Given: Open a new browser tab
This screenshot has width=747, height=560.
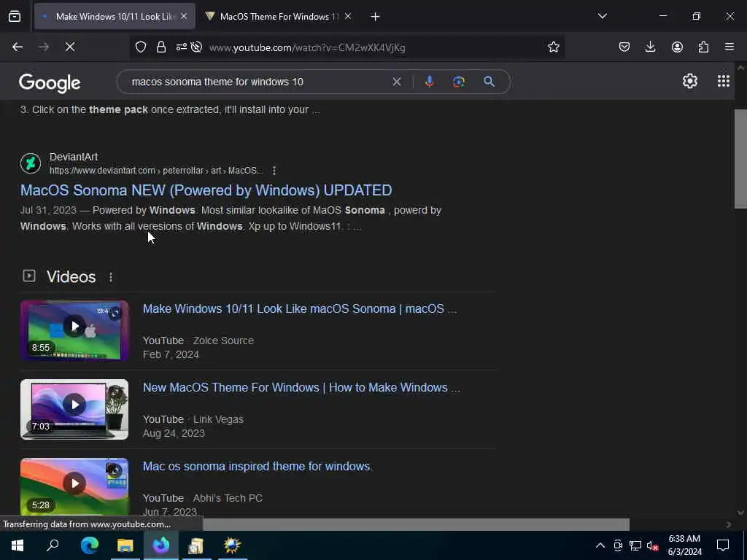Looking at the screenshot, I should coord(375,17).
